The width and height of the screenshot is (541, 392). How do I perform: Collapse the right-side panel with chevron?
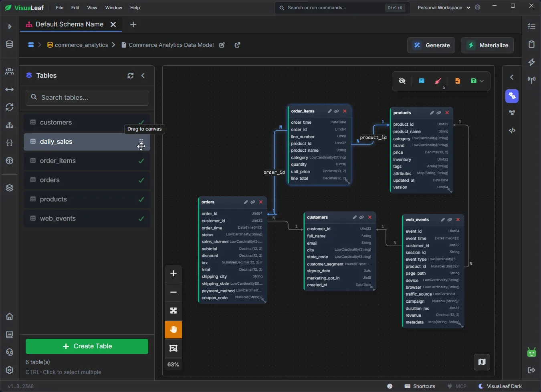512,77
